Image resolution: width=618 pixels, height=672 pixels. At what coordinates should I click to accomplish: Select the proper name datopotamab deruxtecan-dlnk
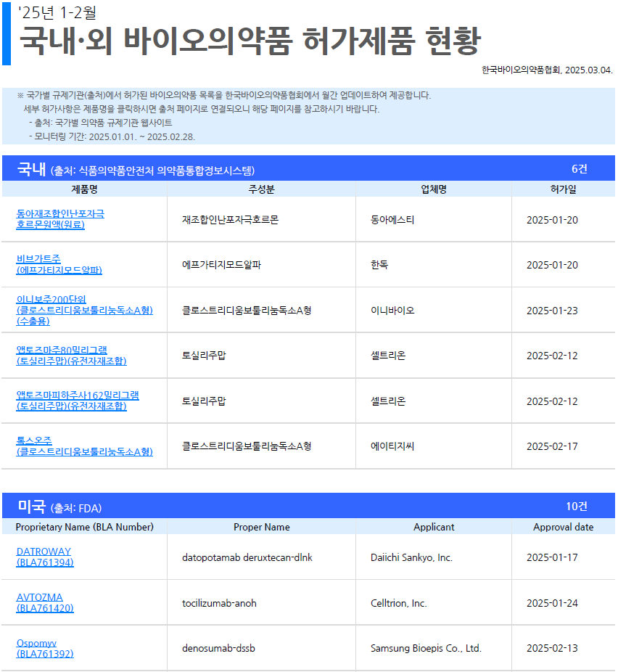tap(247, 557)
